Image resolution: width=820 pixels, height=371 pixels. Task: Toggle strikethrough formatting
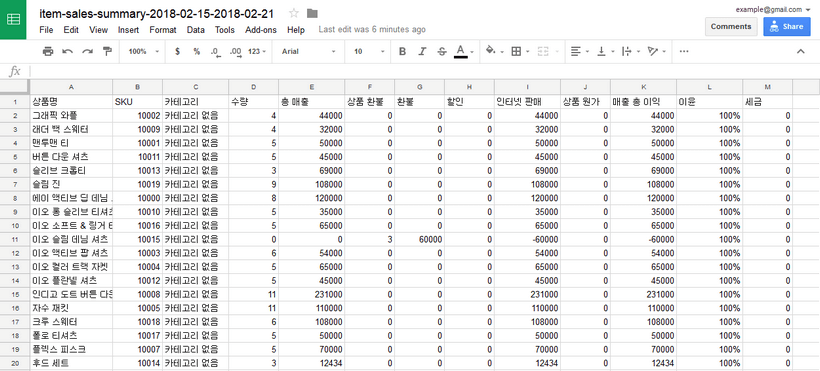pos(442,51)
